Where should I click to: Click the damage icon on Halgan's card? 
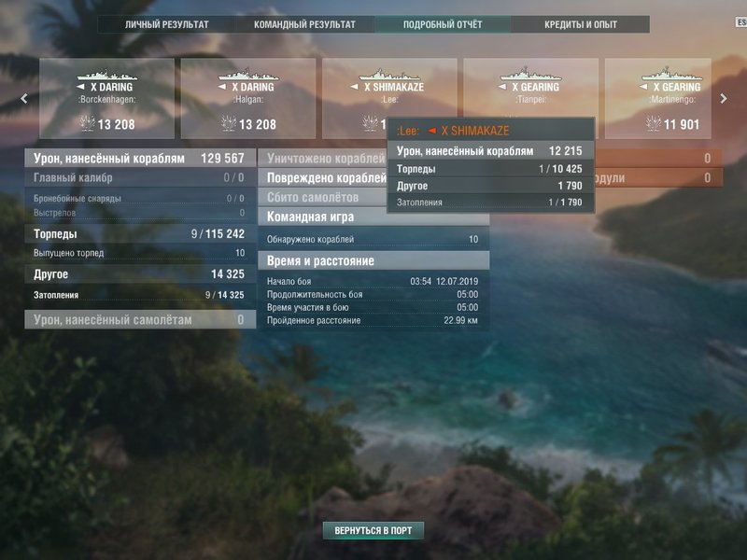point(229,124)
